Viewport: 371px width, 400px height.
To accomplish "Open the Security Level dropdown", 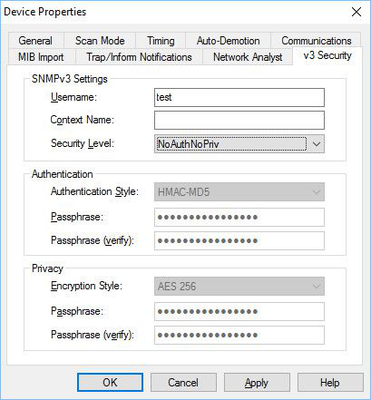I will point(239,144).
